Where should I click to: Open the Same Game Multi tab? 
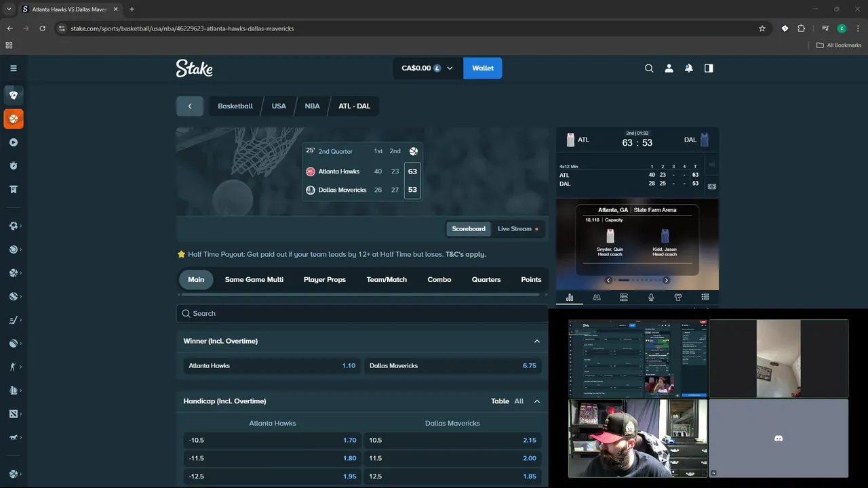coord(254,279)
